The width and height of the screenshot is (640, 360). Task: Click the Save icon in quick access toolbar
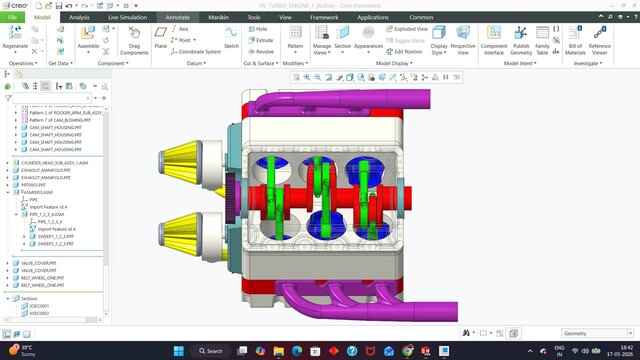pos(59,6)
